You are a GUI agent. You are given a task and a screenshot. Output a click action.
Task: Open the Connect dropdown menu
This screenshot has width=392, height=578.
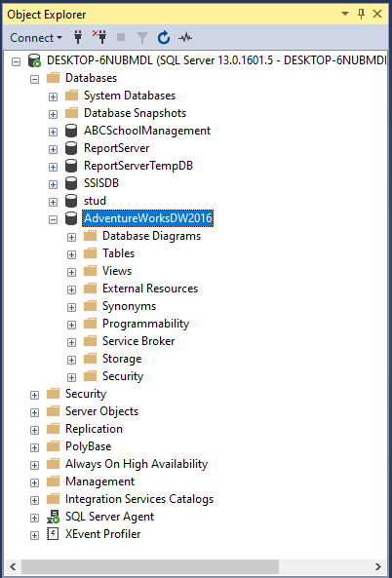[36, 38]
